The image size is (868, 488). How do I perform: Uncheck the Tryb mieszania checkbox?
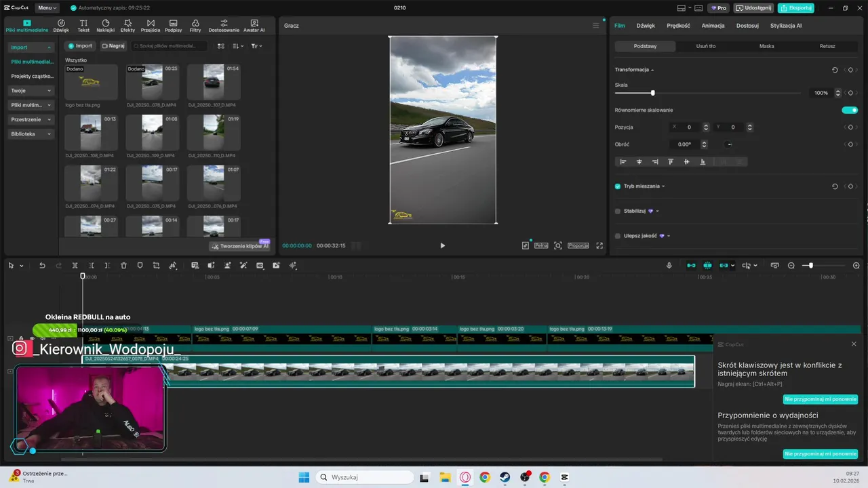pyautogui.click(x=618, y=186)
